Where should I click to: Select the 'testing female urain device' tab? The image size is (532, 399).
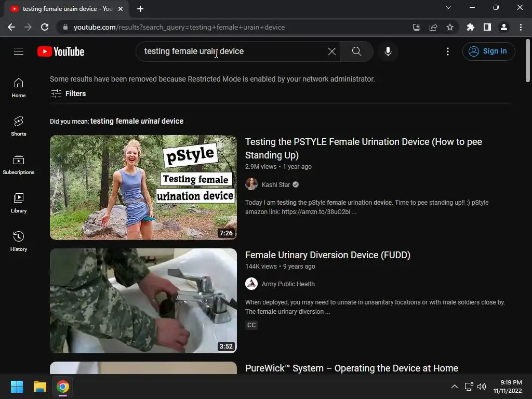tap(66, 9)
